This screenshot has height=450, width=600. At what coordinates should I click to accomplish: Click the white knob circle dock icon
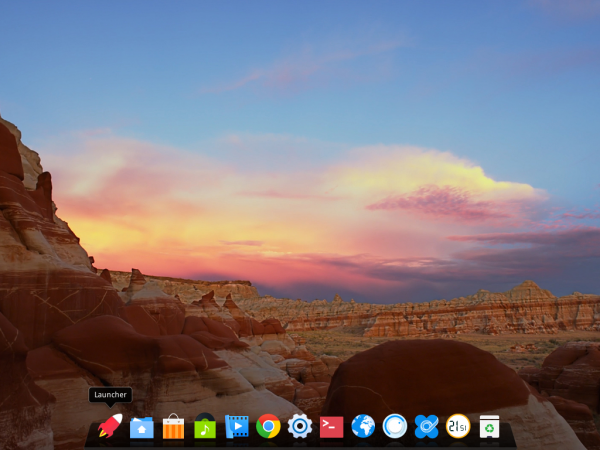click(x=395, y=426)
